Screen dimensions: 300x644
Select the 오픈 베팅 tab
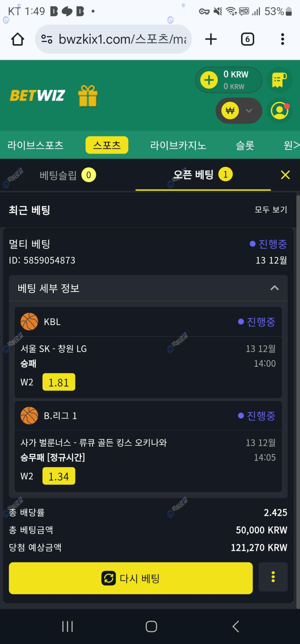(x=203, y=175)
